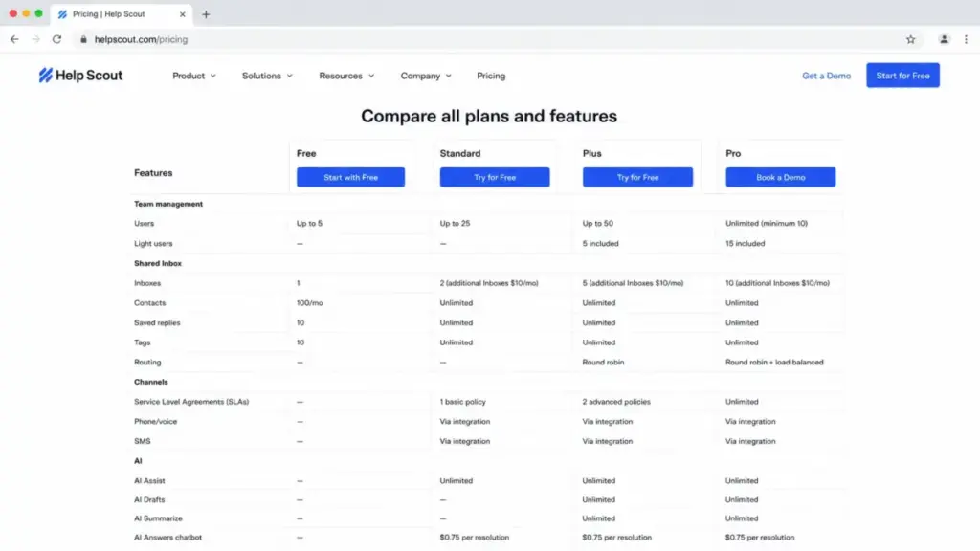Click Try for Free under Plus plan
Viewport: 980px width, 551px height.
coord(637,177)
